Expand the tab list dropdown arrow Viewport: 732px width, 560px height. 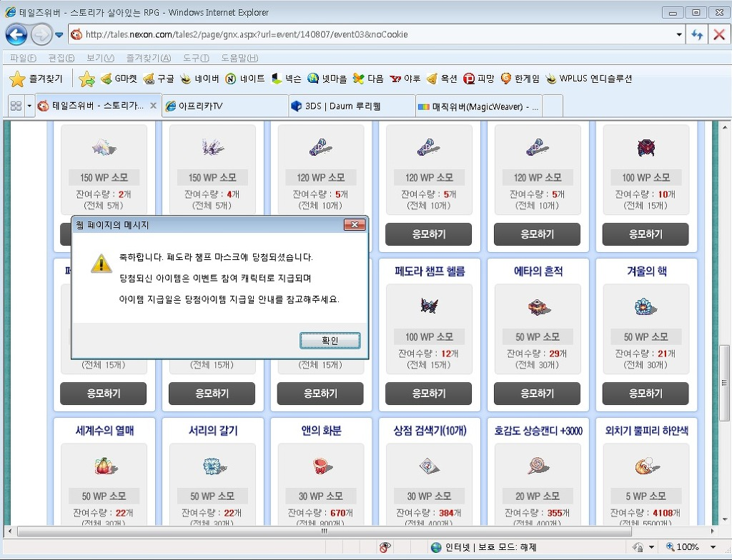29,106
